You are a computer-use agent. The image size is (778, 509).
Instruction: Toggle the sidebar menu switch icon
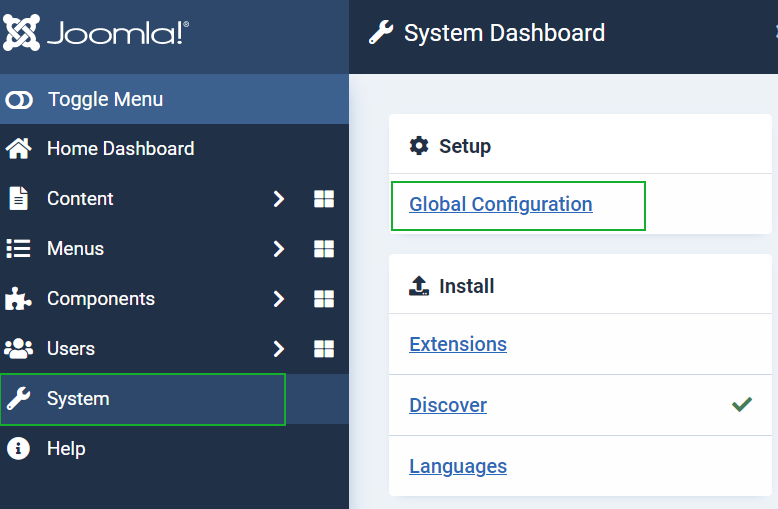[19, 100]
